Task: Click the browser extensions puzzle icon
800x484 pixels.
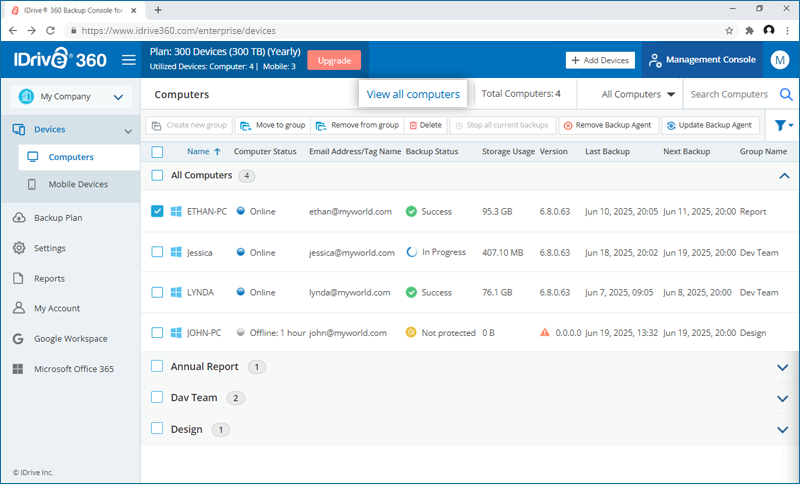Action: pos(749,31)
